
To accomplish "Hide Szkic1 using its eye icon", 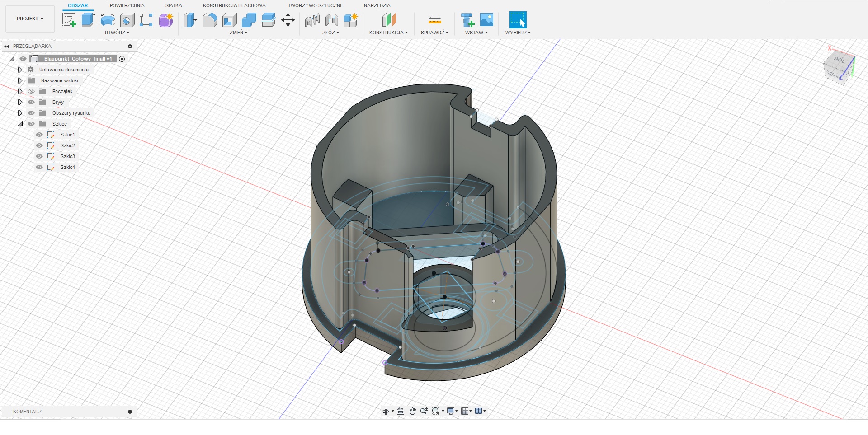I will tap(39, 135).
